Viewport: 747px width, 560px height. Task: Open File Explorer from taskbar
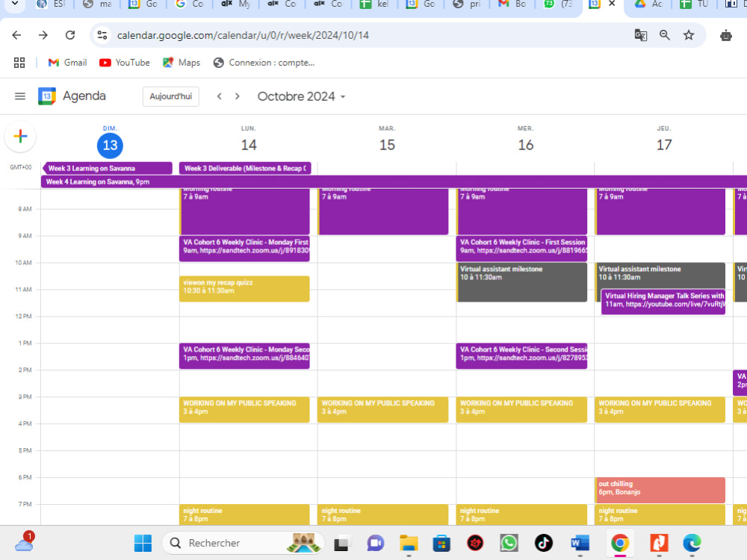(x=409, y=543)
